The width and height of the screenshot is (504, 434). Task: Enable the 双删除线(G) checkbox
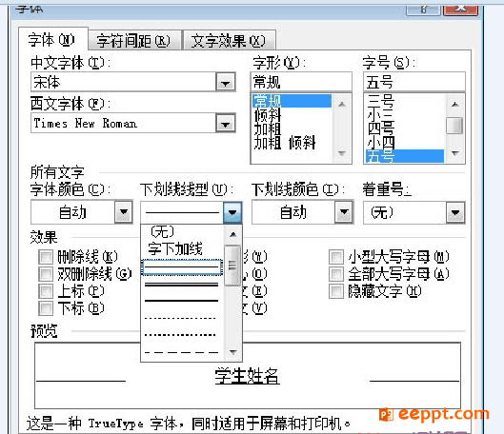point(46,274)
